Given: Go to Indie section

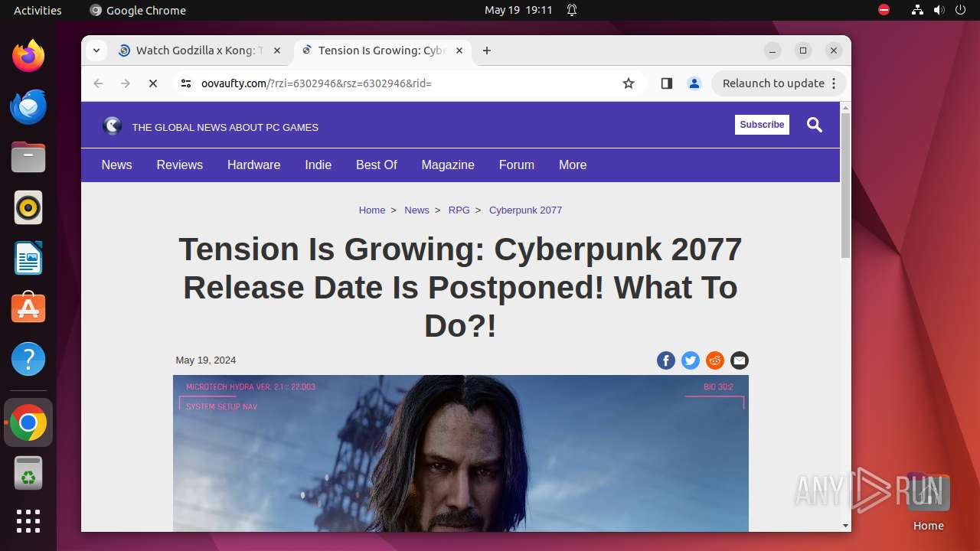Looking at the screenshot, I should (x=318, y=165).
